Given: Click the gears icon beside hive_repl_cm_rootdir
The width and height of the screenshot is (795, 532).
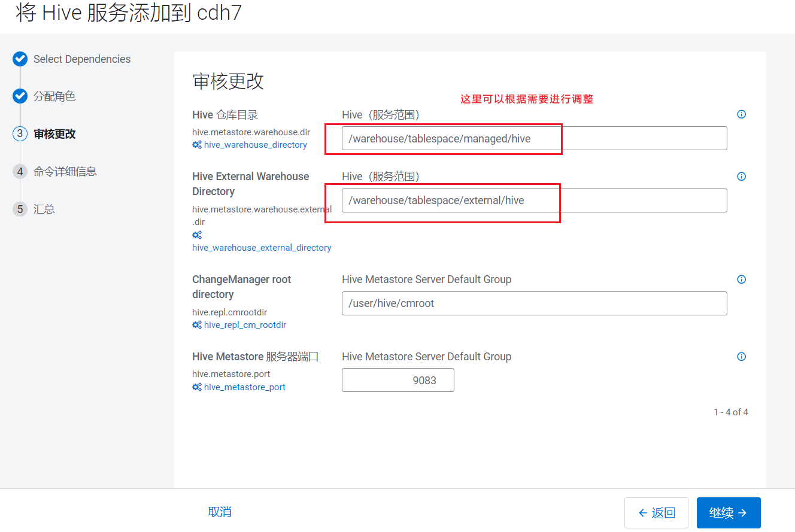Looking at the screenshot, I should [197, 325].
